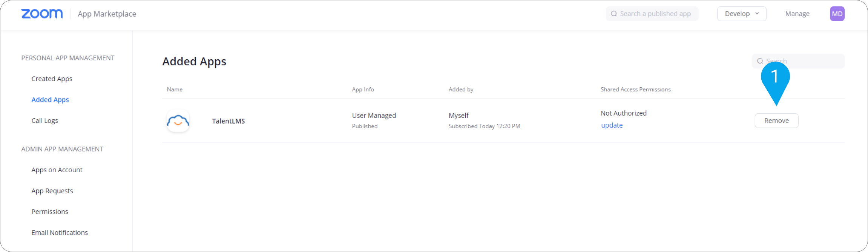Image resolution: width=868 pixels, height=252 pixels.
Task: Select Added Apps in the sidebar
Action: 50,100
